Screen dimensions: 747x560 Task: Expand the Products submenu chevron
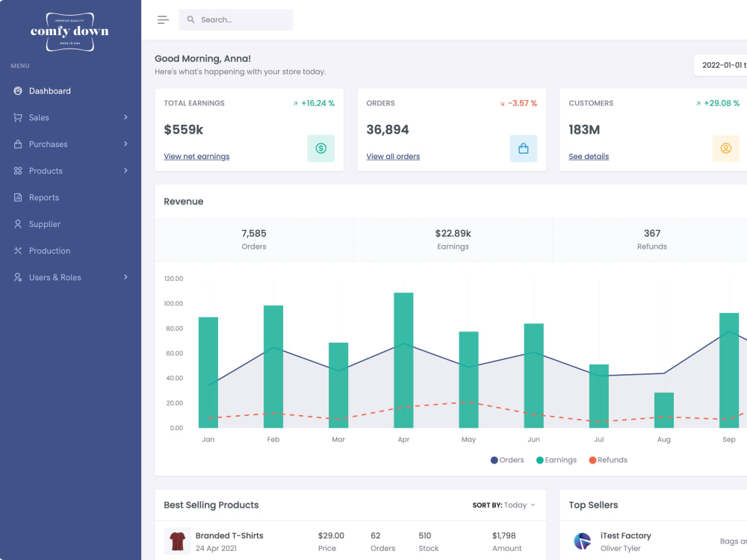pos(125,170)
